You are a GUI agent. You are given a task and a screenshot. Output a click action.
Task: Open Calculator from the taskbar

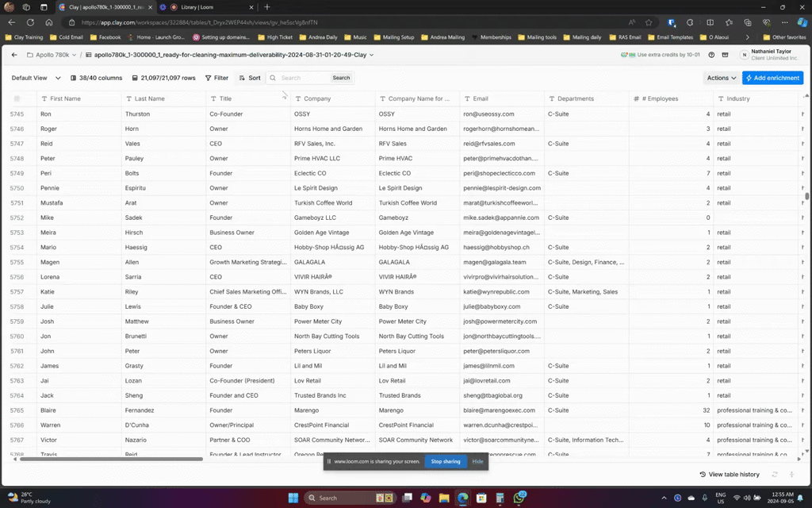[500, 498]
